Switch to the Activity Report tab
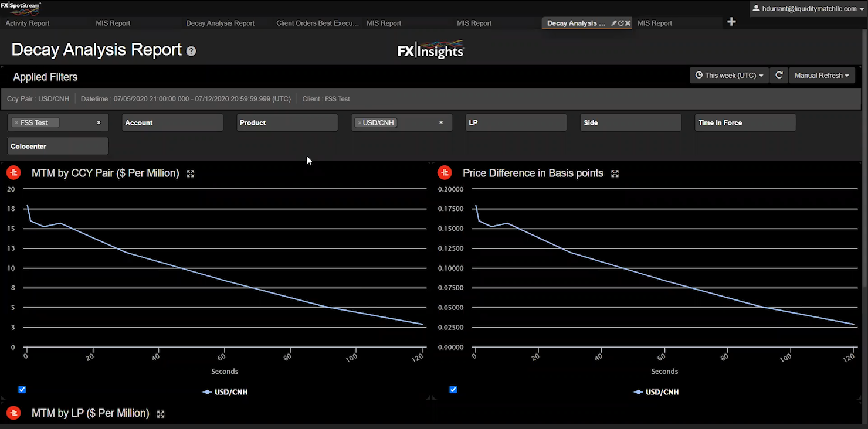Screen dimensions: 868x429 tap(28, 23)
